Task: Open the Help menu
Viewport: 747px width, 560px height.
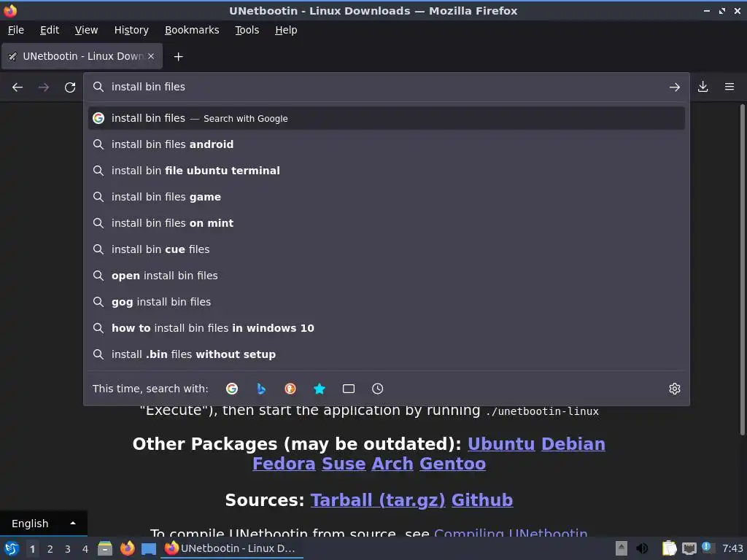Action: [286, 30]
